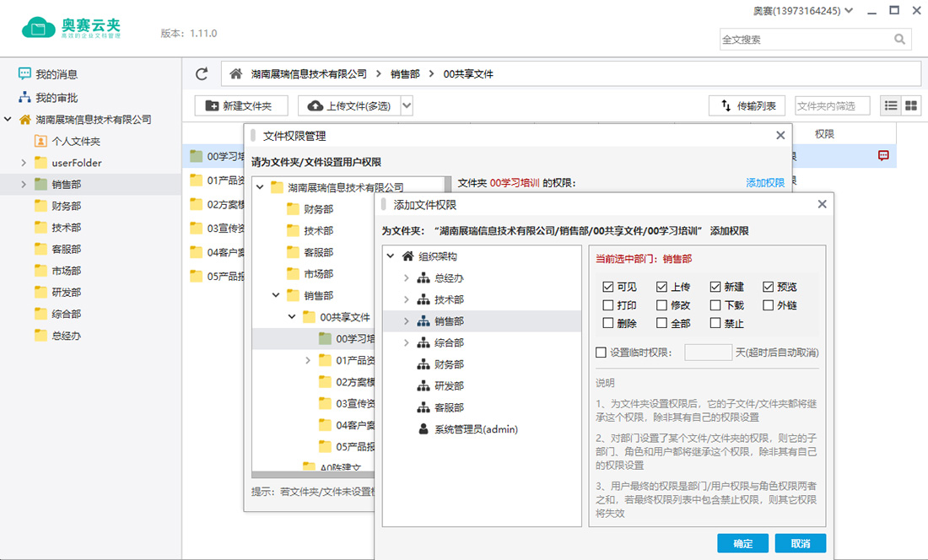Click the magnifier search icon
This screenshot has width=928, height=560.
pyautogui.click(x=901, y=40)
